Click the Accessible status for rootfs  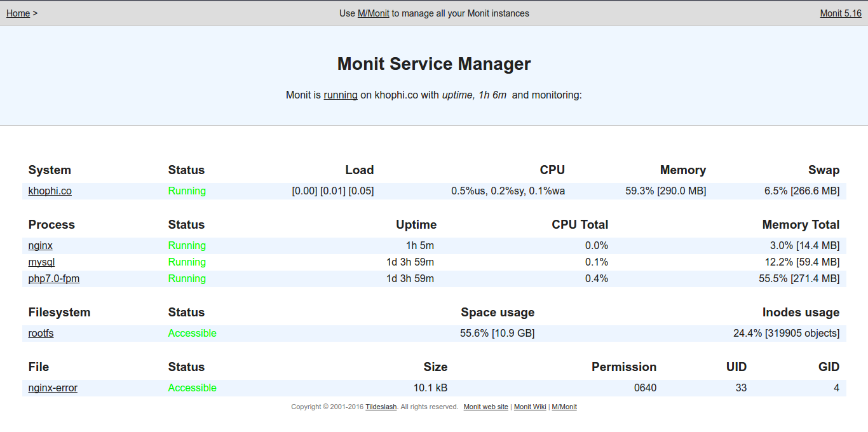tap(192, 334)
